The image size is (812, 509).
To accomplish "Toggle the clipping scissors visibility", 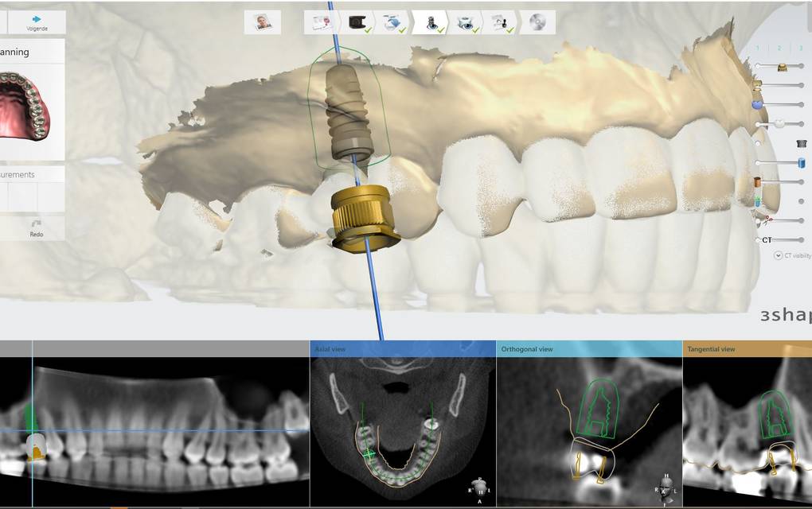I will pyautogui.click(x=757, y=220).
